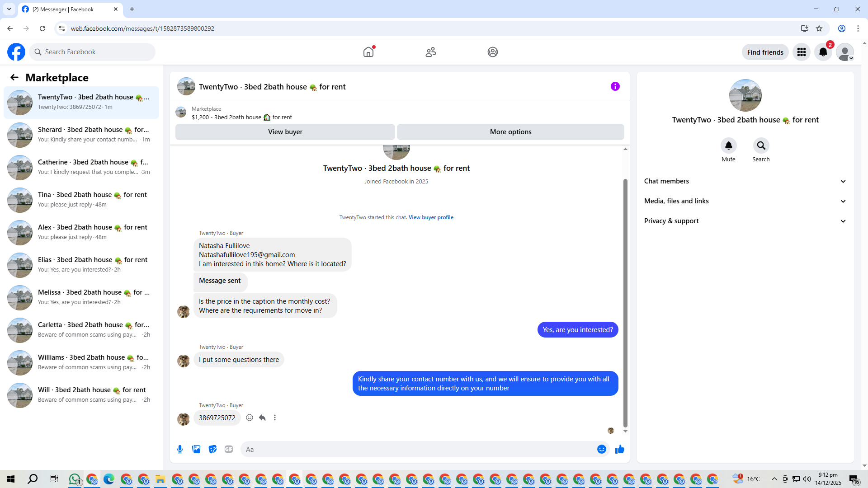Toggle the conversation information panel
Screen dimensions: 868x488
615,86
